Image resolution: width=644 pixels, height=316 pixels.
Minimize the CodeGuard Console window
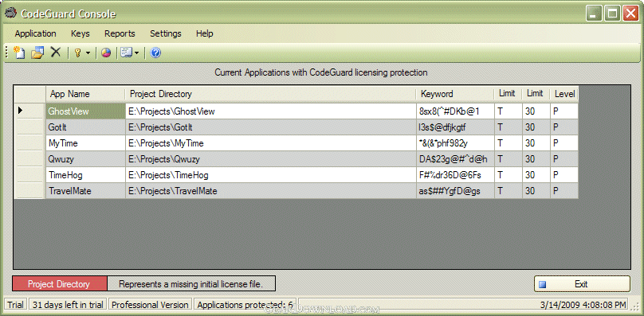[x=594, y=14]
